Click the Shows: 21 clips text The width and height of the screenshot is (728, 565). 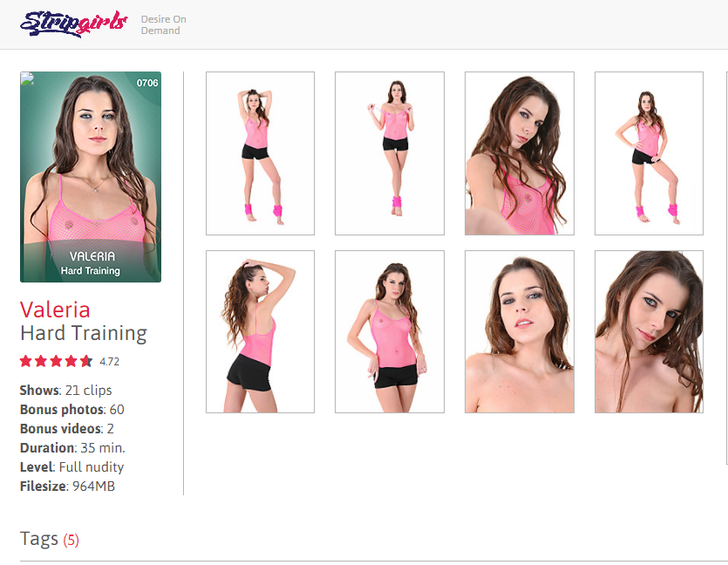[66, 390]
